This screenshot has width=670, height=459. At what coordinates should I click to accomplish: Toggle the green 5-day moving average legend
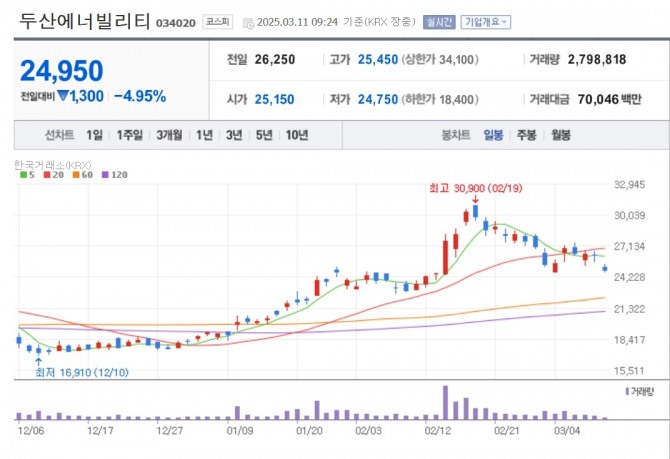coord(28,175)
